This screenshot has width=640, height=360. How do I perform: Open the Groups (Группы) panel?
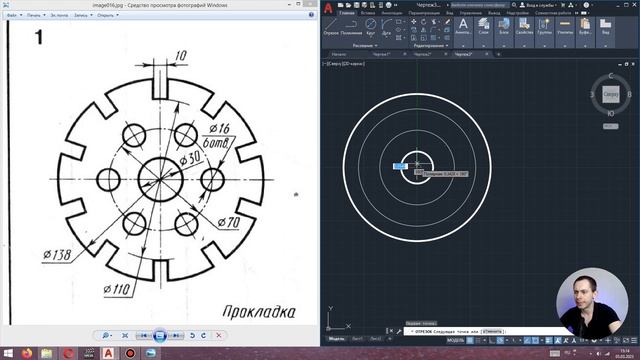[544, 27]
